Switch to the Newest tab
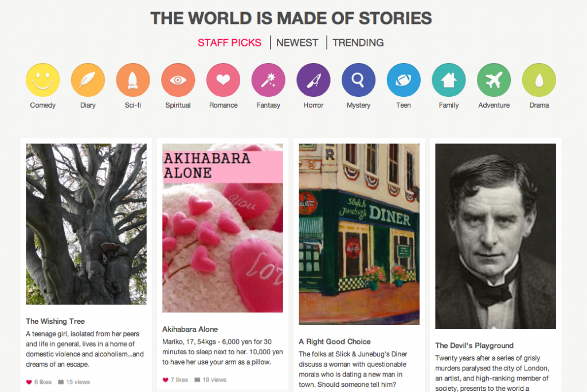The image size is (587, 392). pos(297,43)
